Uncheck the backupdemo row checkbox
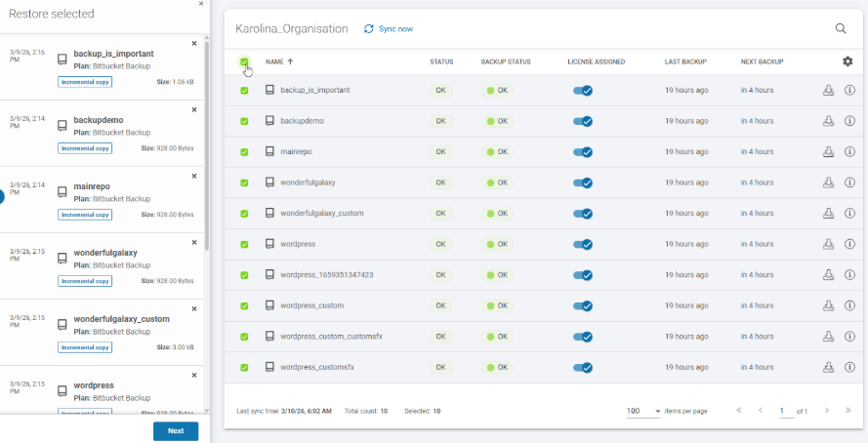The width and height of the screenshot is (868, 443). [244, 121]
